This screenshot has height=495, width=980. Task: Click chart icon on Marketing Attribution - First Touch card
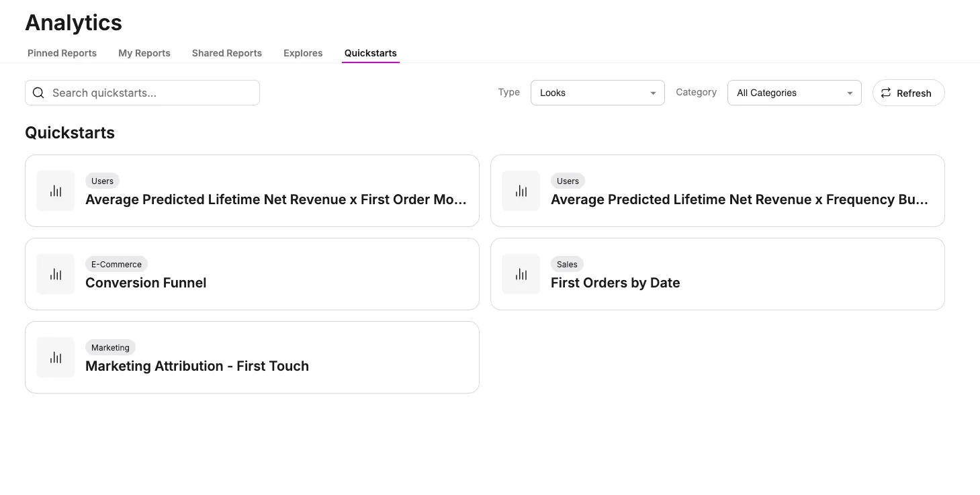tap(56, 357)
